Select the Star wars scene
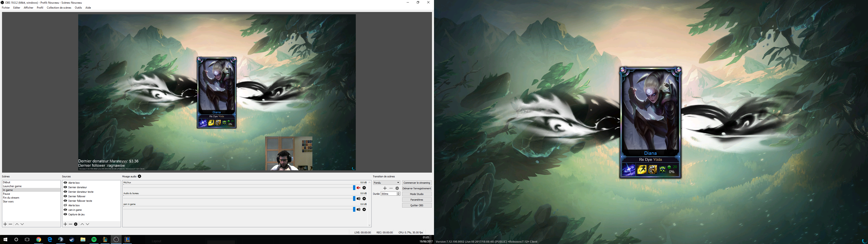The image size is (868, 244). pos(31,202)
